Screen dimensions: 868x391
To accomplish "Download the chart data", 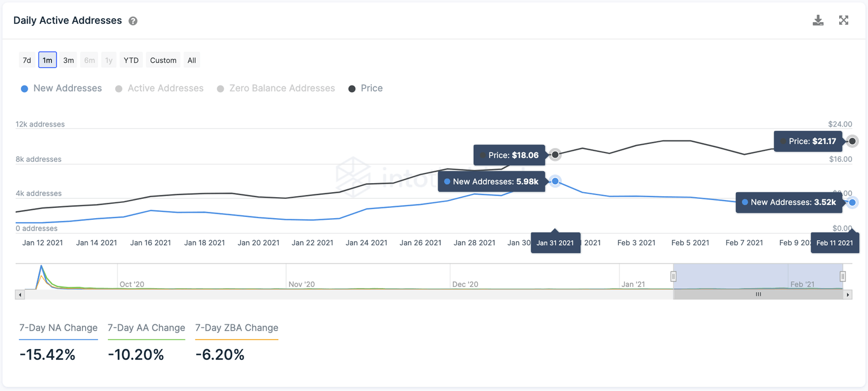I will pyautogui.click(x=818, y=20).
